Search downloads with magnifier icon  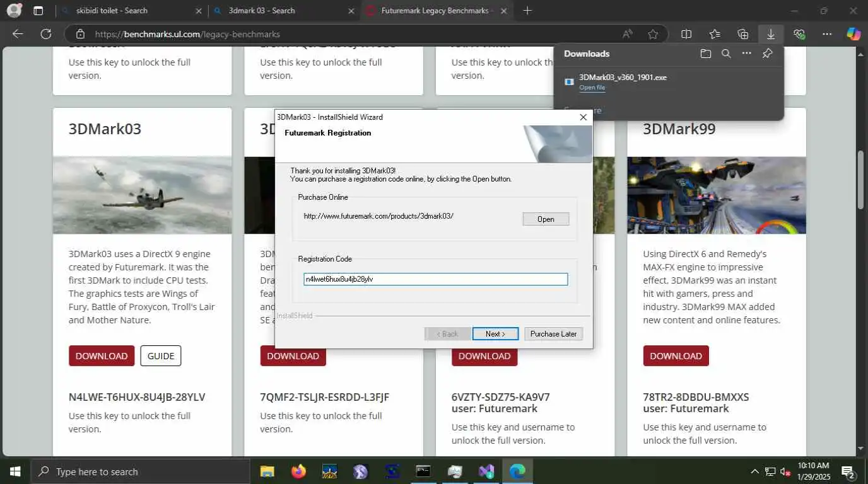726,54
